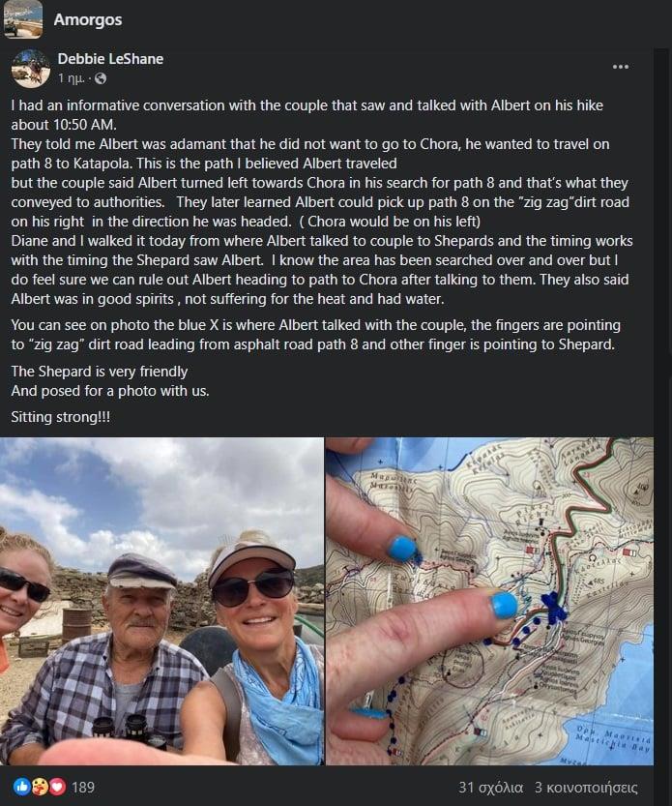Open the map photo with pointing fingers
Screen dimensions: 672x806
tap(498, 601)
